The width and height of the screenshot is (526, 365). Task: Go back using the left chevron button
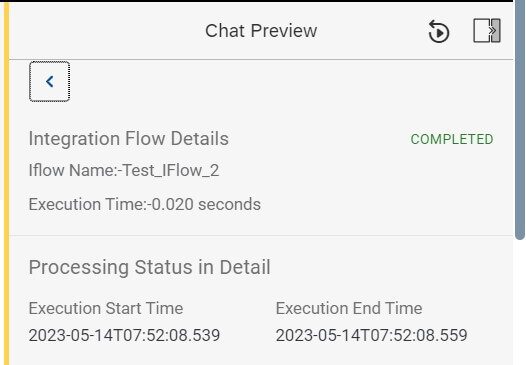(x=50, y=82)
